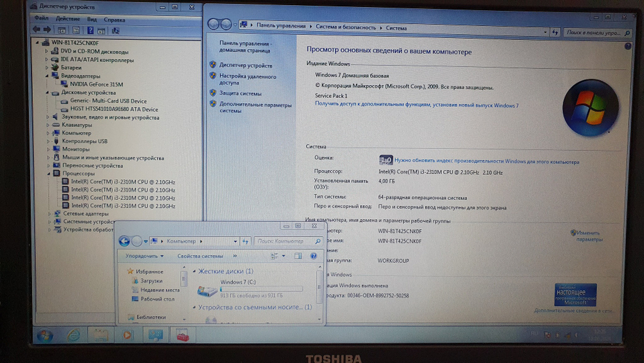This screenshot has height=363, width=644.
Task: Collapse the WIN-81T425CNK0F root node
Action: click(37, 43)
